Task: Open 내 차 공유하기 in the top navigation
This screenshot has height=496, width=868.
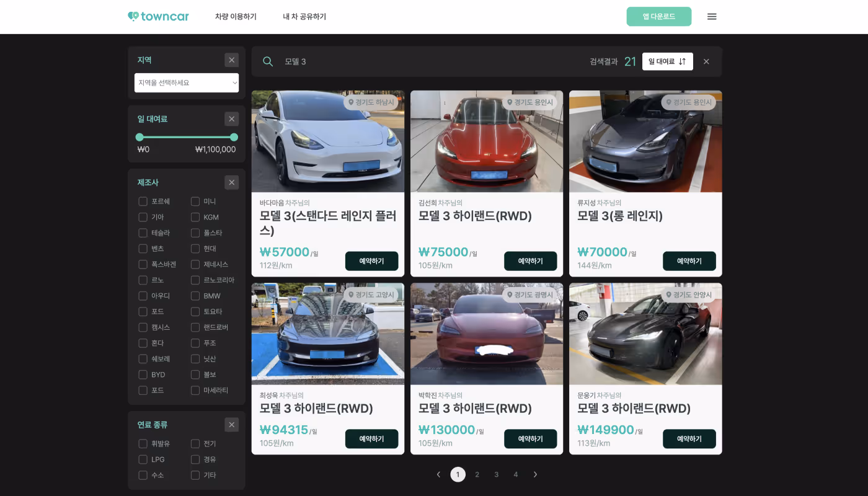Action: pos(304,17)
